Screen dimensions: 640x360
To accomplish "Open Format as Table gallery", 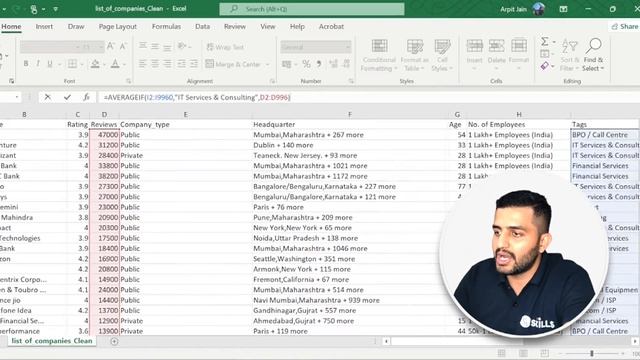I will click(414, 55).
